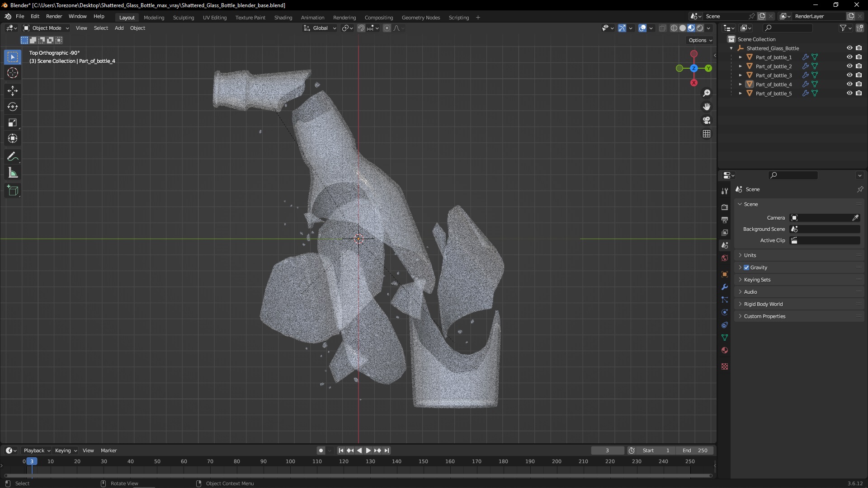The width and height of the screenshot is (868, 488).
Task: Disable Part_of_bottle_2 in renders
Action: click(x=859, y=66)
